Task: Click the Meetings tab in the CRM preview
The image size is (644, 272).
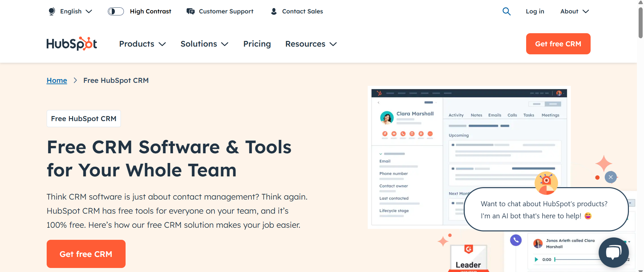Action: [x=550, y=115]
